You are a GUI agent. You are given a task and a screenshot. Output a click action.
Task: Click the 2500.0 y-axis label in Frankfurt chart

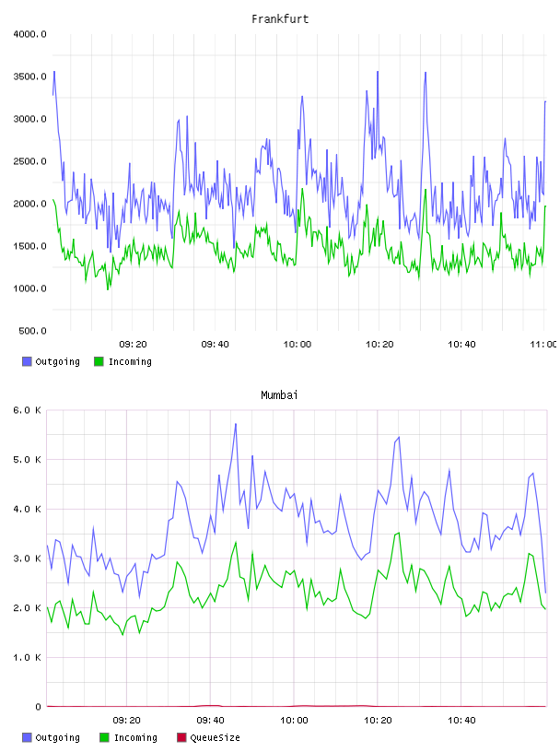pyautogui.click(x=29, y=161)
